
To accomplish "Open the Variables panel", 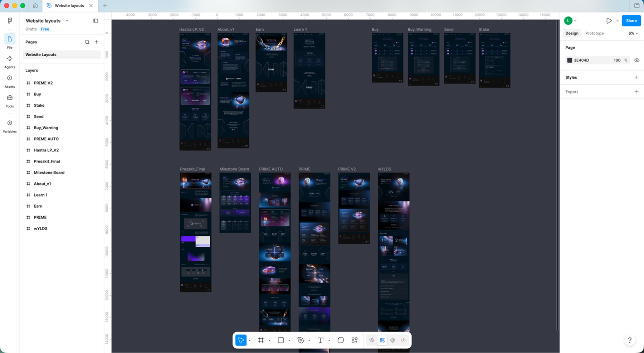I will pyautogui.click(x=10, y=126).
